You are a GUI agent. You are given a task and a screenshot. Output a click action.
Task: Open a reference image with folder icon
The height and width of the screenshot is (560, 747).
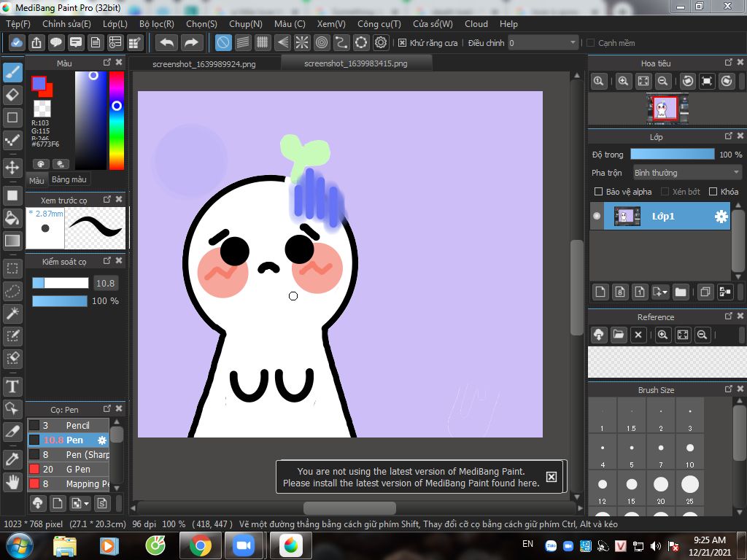(619, 335)
